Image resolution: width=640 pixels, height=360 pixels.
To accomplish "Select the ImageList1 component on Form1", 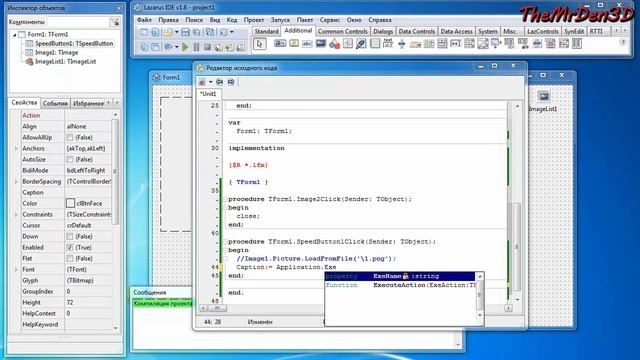I will [x=543, y=97].
